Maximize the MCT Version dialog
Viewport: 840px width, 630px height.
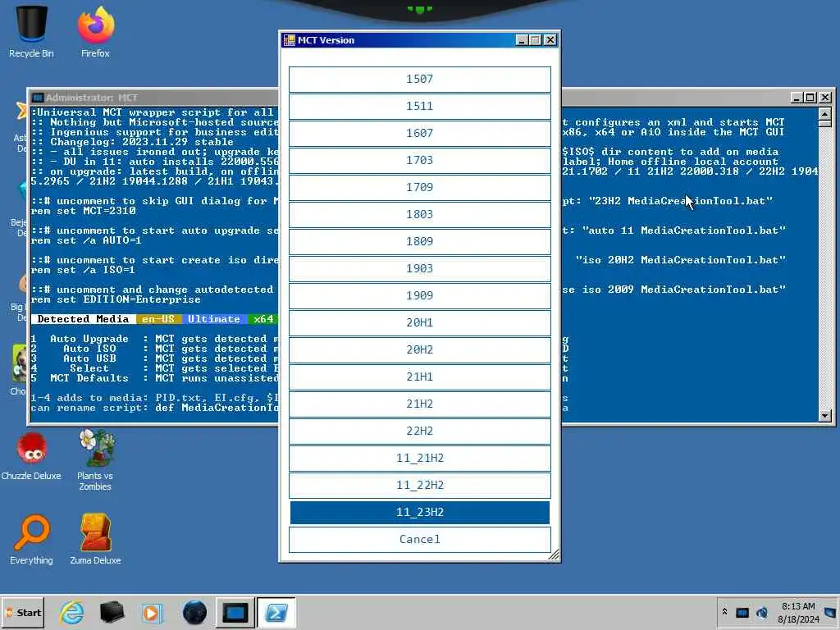(535, 40)
